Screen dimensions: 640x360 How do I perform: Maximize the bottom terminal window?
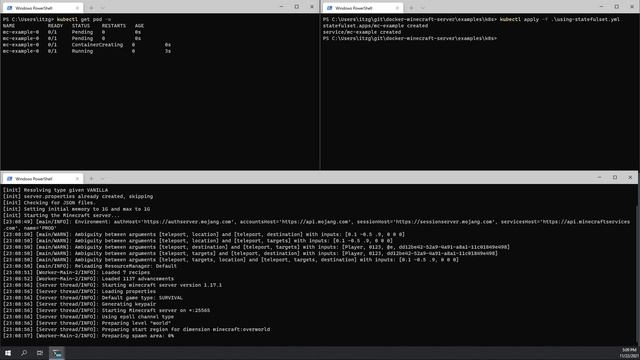[615, 178]
